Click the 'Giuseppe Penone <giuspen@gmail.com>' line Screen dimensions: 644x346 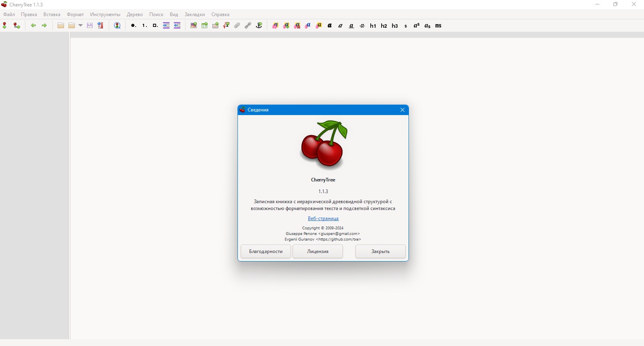(323, 233)
